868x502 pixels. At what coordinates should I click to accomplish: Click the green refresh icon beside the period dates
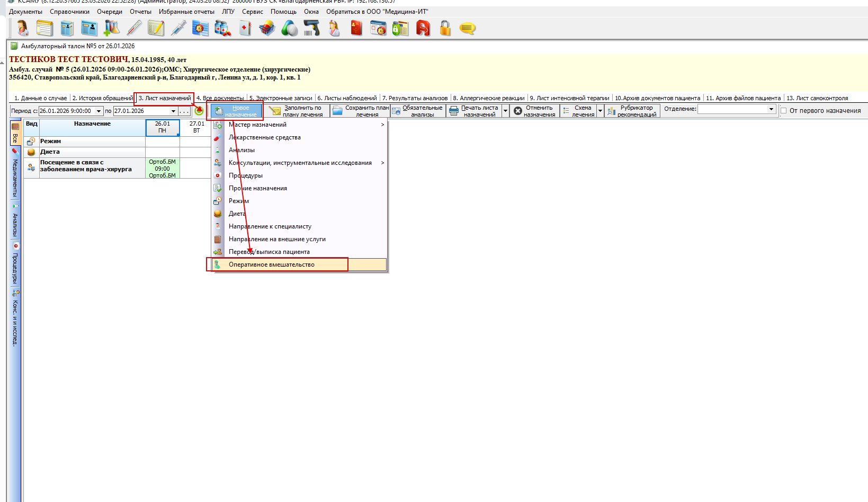pyautogui.click(x=199, y=111)
